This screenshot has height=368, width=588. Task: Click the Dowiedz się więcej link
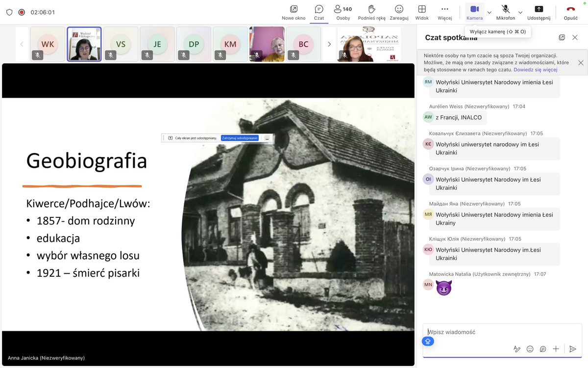(535, 70)
